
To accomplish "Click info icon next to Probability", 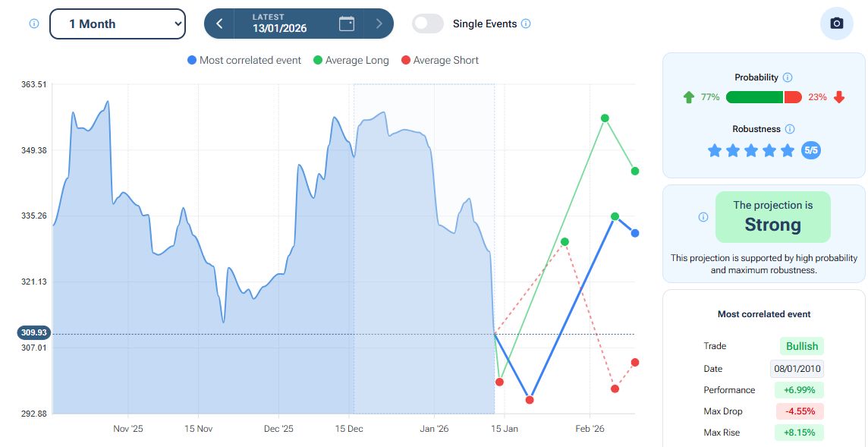I will pos(788,77).
